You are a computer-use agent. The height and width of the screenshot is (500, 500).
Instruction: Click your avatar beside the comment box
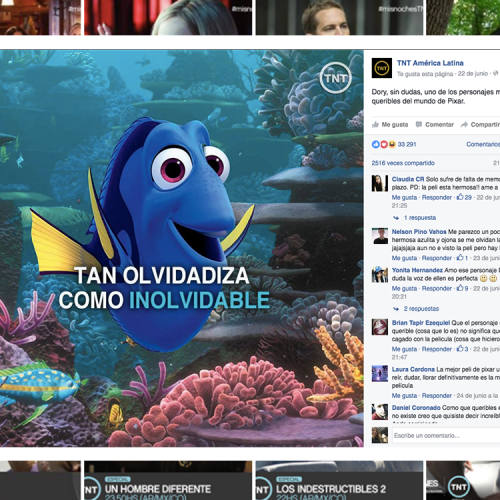tap(380, 435)
